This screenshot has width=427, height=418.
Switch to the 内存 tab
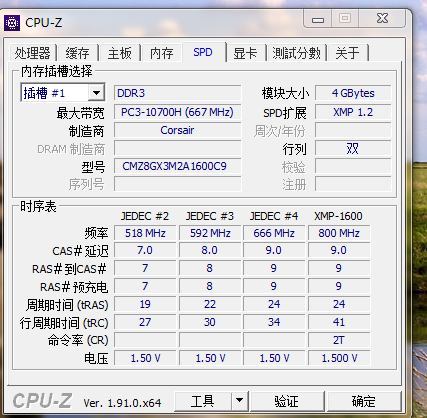tap(161, 53)
